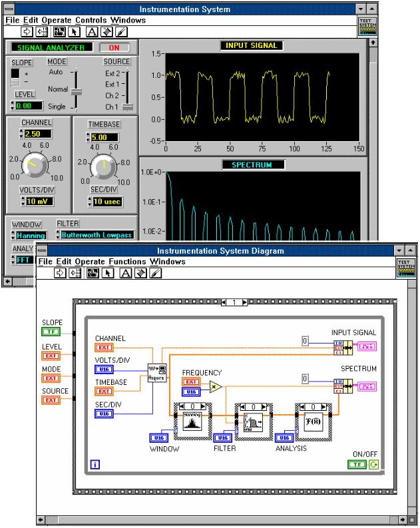Select color brush tool in Diagram toolbar
This screenshot has width=420, height=528.
click(x=155, y=273)
